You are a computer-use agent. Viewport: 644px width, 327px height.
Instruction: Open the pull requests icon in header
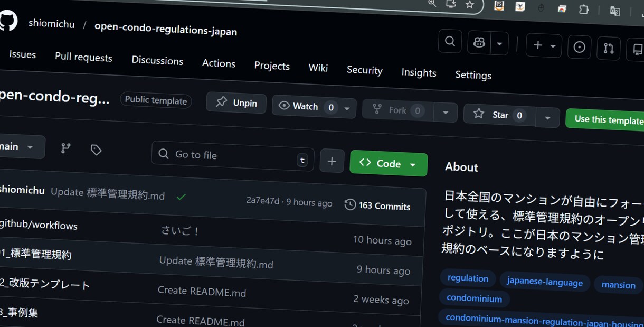pos(609,49)
